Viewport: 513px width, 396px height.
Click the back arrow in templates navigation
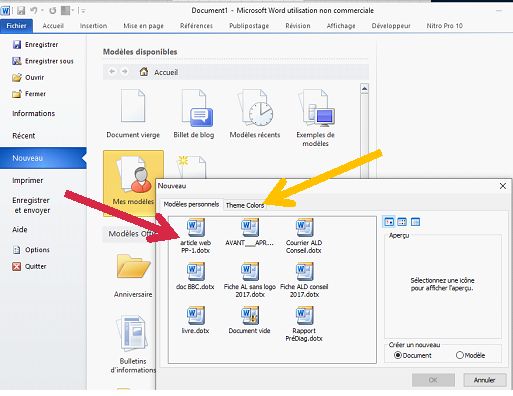(112, 71)
